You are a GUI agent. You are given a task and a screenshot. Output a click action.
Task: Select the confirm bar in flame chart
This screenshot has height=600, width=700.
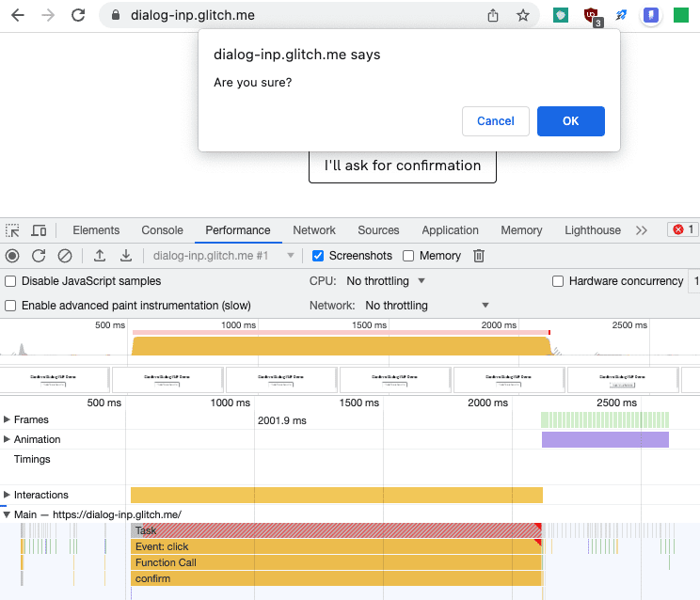click(336, 579)
